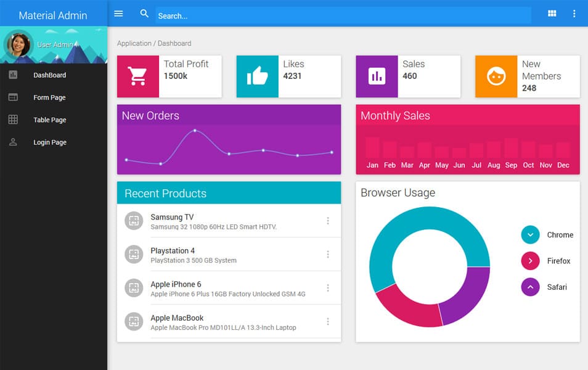This screenshot has height=370, width=588.
Task: Open the bar chart icon on the Sales card
Action: click(x=375, y=76)
